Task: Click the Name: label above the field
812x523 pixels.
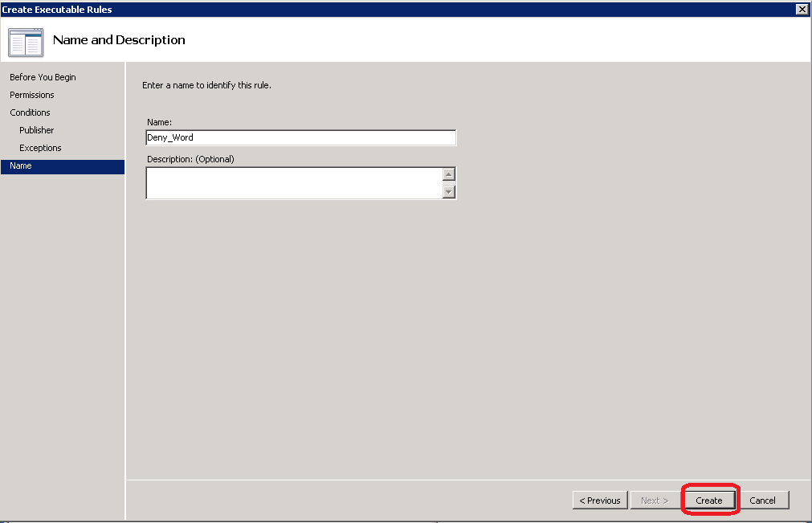Action: [x=159, y=121]
